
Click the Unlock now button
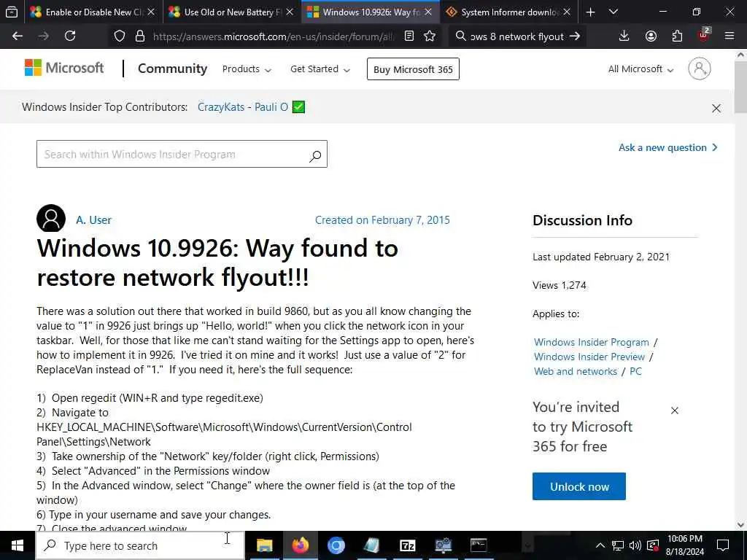coord(578,486)
